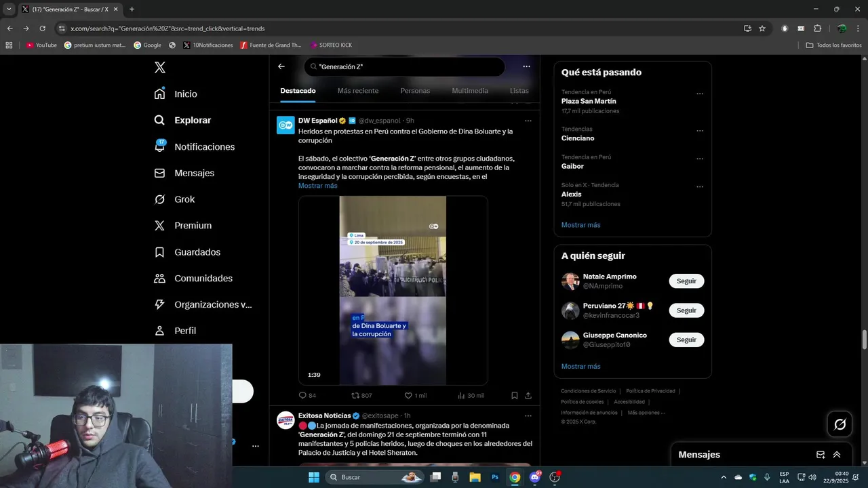The width and height of the screenshot is (868, 488).
Task: Play the DW Español protest video
Action: [393, 291]
